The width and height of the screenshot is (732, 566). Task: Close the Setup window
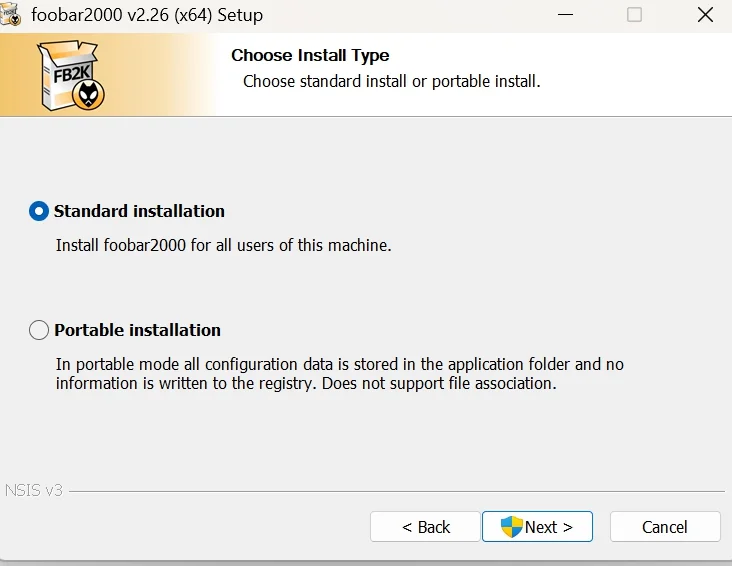click(x=705, y=14)
